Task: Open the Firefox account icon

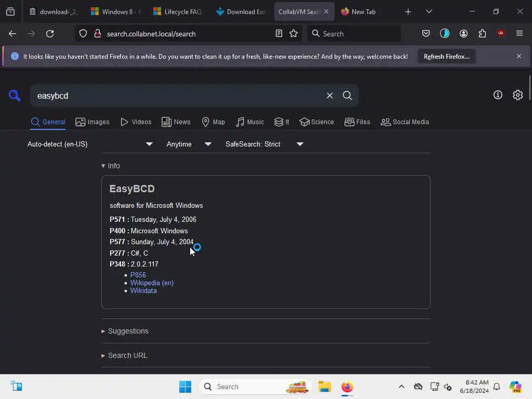Action: pos(463,33)
